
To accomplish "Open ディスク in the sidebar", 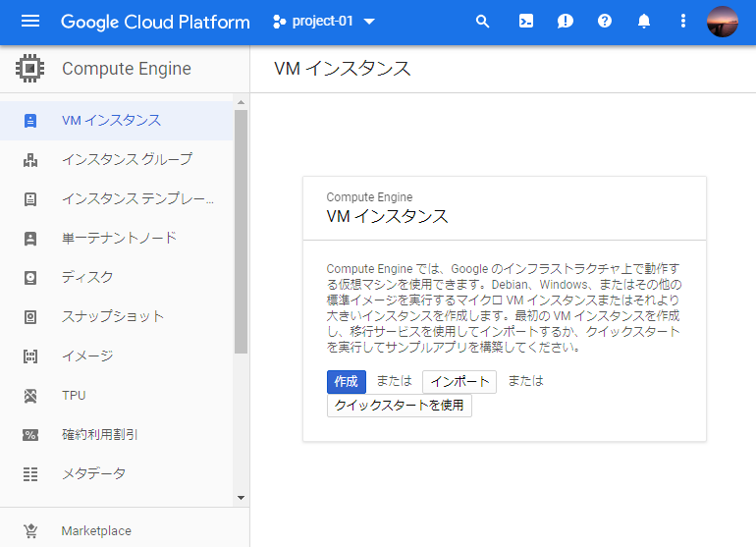I will [x=116, y=278].
